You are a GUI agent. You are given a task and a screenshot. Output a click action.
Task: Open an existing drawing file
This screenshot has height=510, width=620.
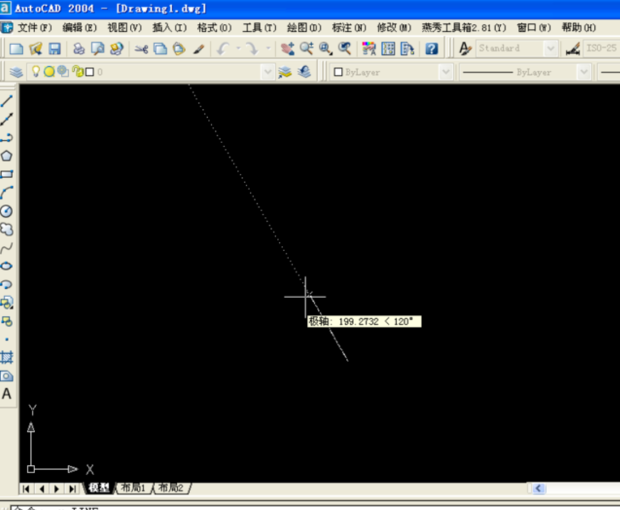[36, 49]
